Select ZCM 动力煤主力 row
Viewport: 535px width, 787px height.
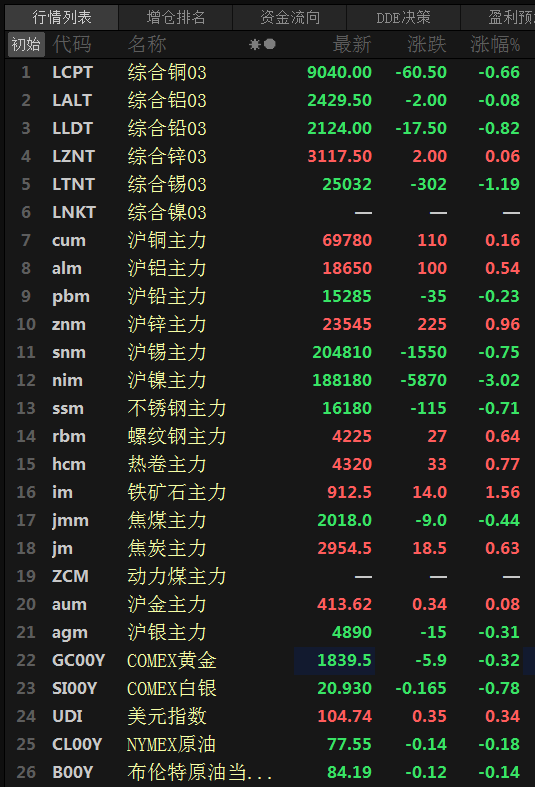[270, 577]
